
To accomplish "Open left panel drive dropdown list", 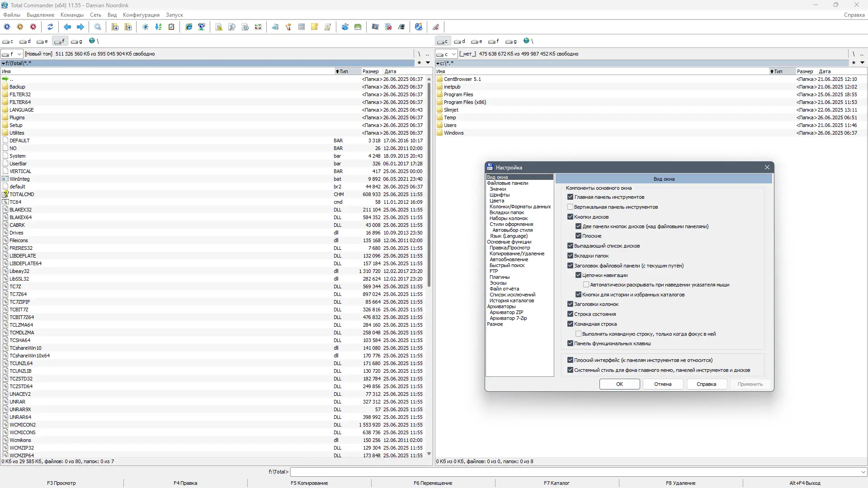I will coord(19,54).
